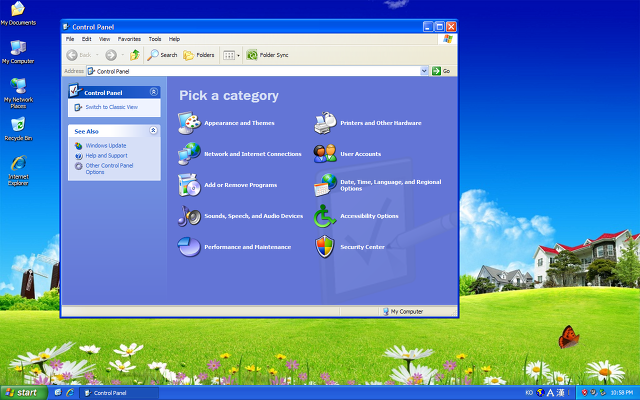Click the Show Desktop quick launch icon
Viewport: 640px width, 400px height.
coord(58,393)
